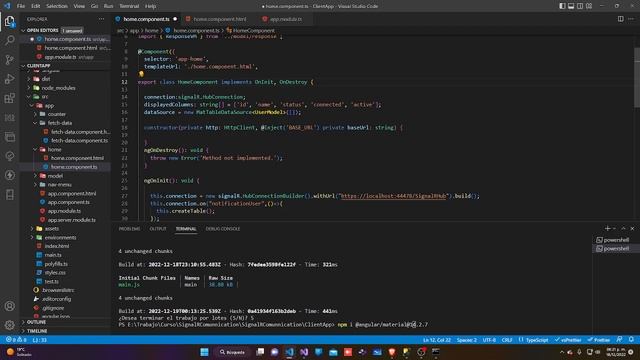Maximize the terminal panel with up chevron

coord(623,229)
